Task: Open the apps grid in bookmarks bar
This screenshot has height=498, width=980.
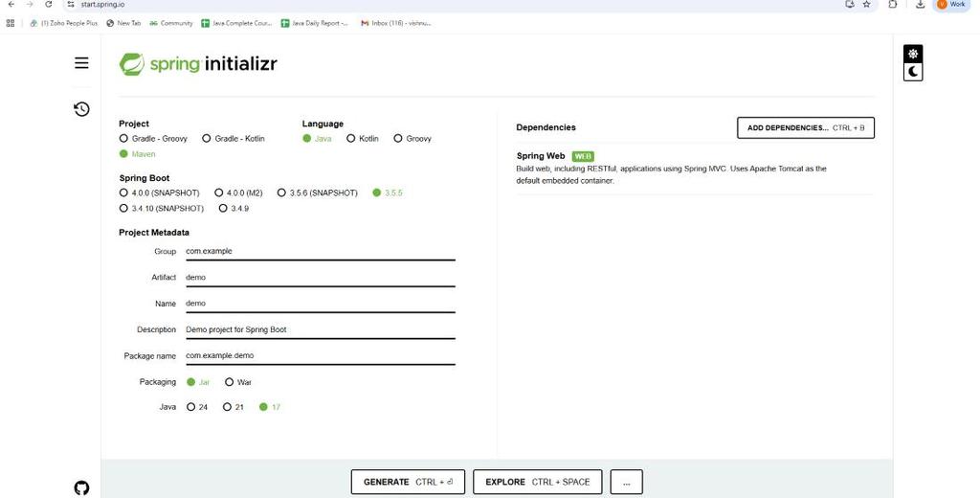Action: pyautogui.click(x=10, y=23)
